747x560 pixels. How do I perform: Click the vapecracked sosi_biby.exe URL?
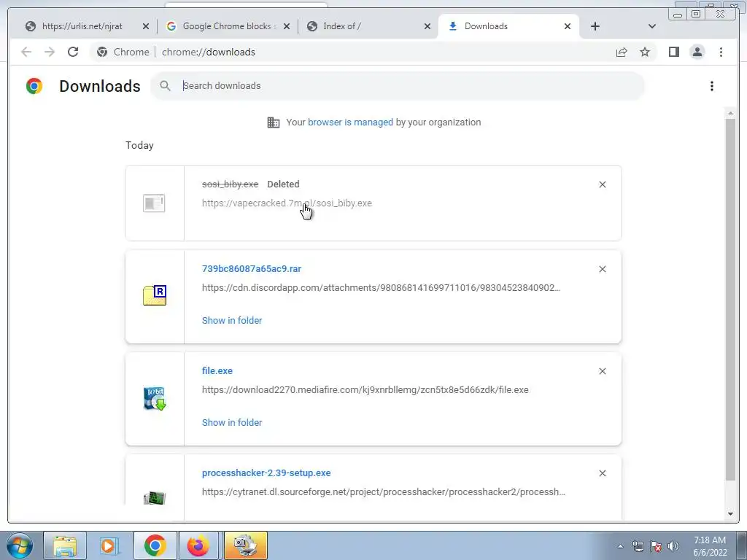(287, 203)
